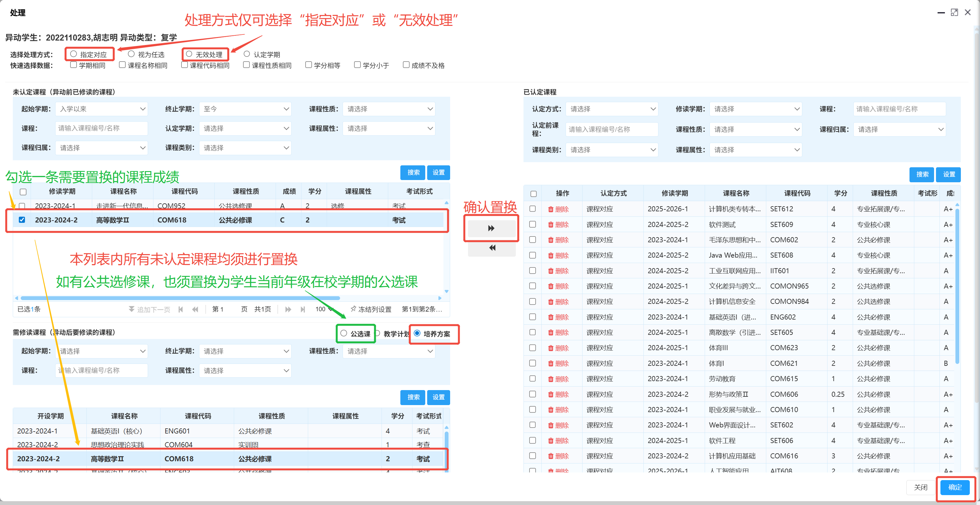Enable the 课程代码相同 checkbox
The width and height of the screenshot is (980, 505).
click(x=184, y=65)
